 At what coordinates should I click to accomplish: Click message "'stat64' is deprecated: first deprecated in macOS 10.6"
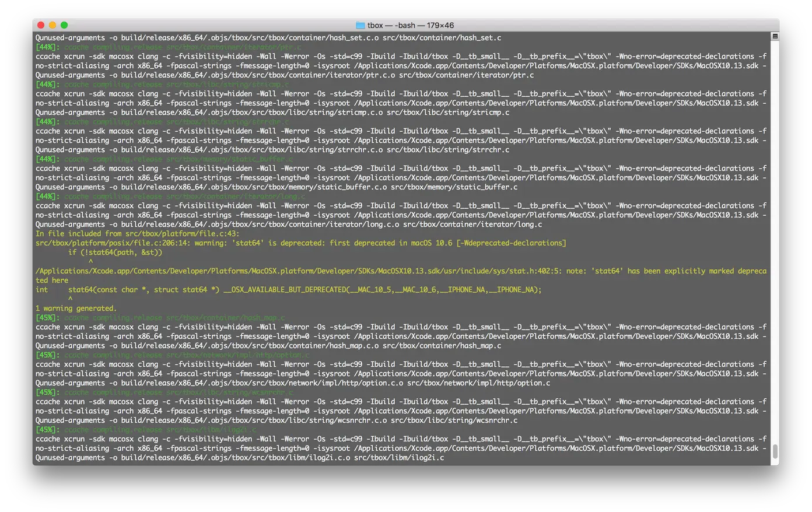click(x=344, y=243)
